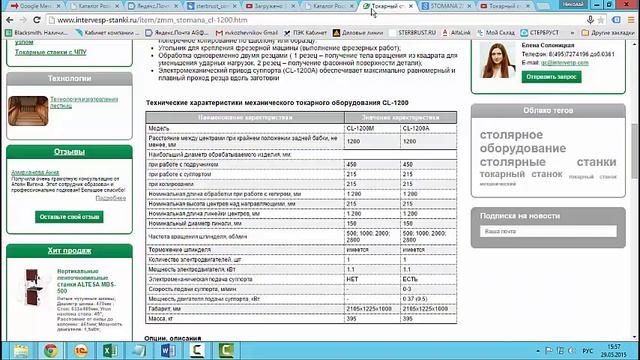Open the Blacksmith bookmark
Image resolution: width=640 pixels, height=360 pixels.
36,33
